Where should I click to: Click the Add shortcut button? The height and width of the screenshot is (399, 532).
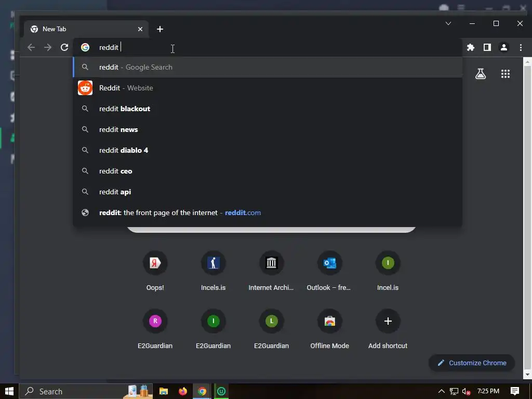tap(388, 329)
